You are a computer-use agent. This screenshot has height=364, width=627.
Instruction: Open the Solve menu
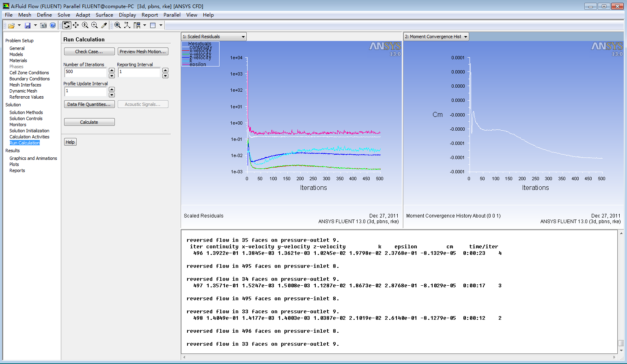coord(64,15)
